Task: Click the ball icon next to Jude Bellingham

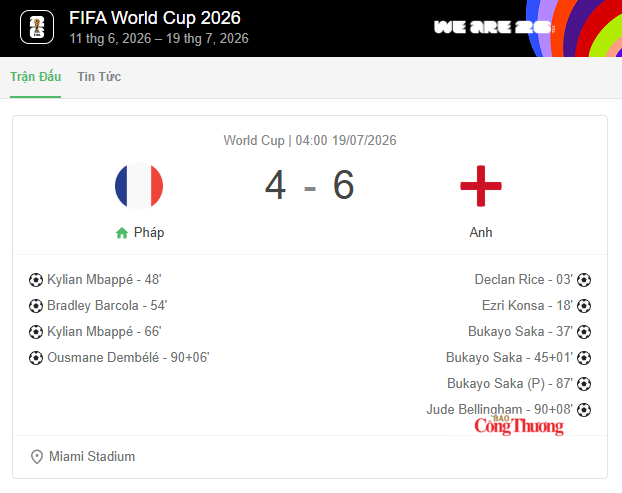Action: pos(584,410)
